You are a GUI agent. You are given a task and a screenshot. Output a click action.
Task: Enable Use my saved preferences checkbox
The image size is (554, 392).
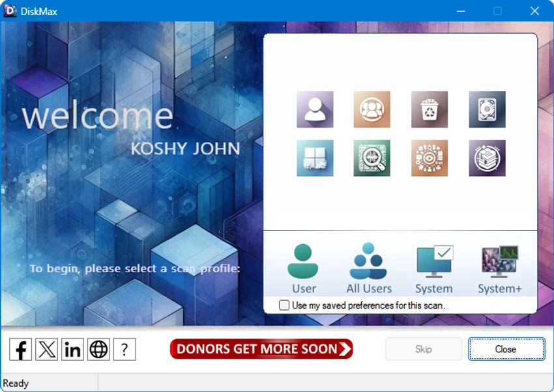coord(284,305)
